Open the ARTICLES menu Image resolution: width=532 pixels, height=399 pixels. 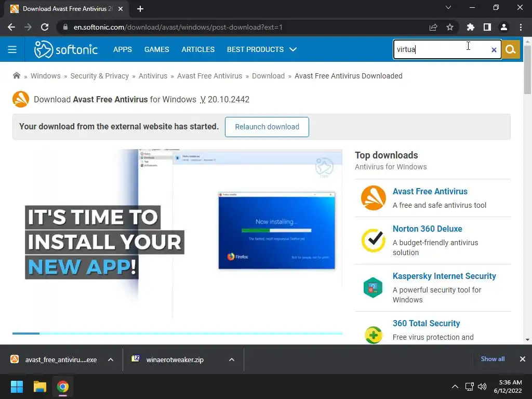click(198, 49)
